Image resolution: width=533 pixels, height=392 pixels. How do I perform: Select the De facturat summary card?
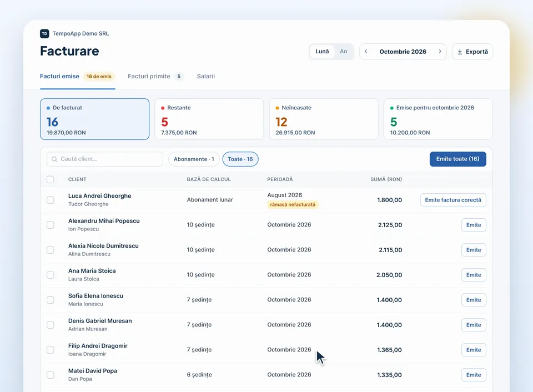point(94,119)
